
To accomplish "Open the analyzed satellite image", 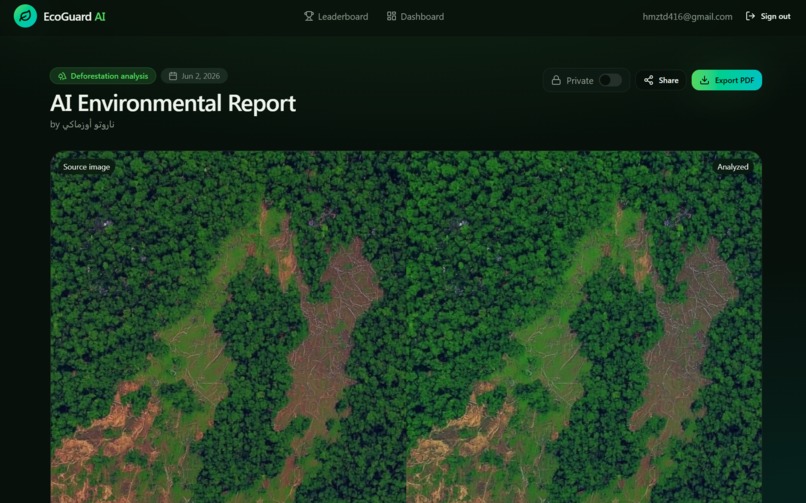I will pos(584,327).
